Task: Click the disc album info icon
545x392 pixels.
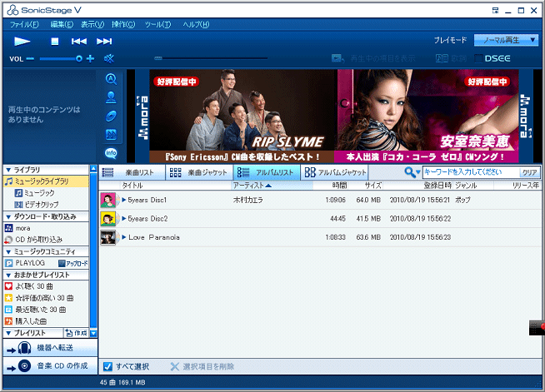Action: pos(111,116)
